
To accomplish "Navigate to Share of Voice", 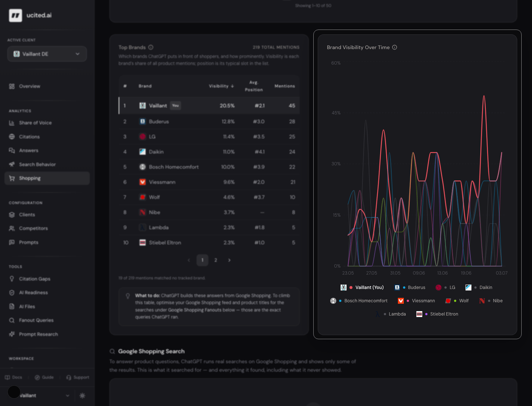I will tap(47, 123).
